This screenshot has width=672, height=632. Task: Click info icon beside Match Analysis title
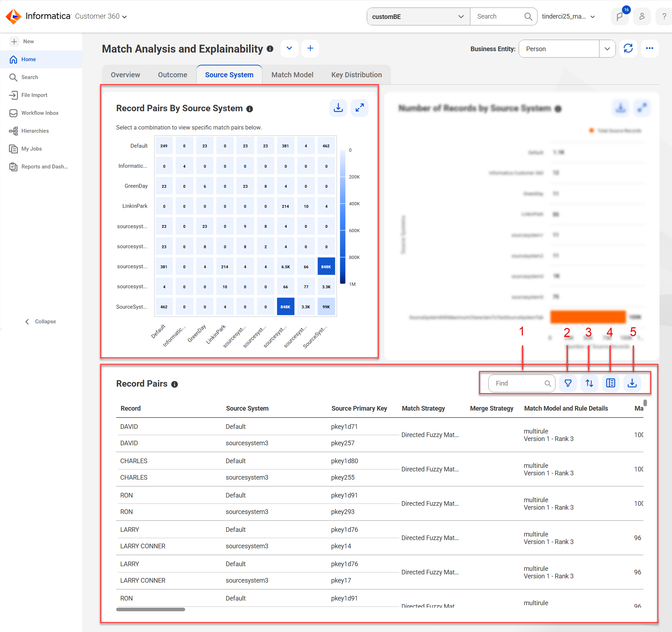(270, 49)
